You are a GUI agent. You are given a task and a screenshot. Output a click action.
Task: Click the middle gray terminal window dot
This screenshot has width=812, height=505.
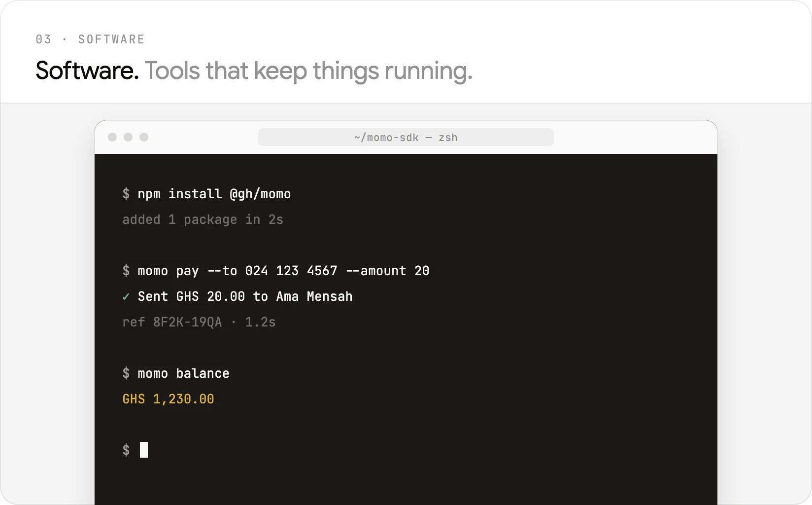(128, 137)
